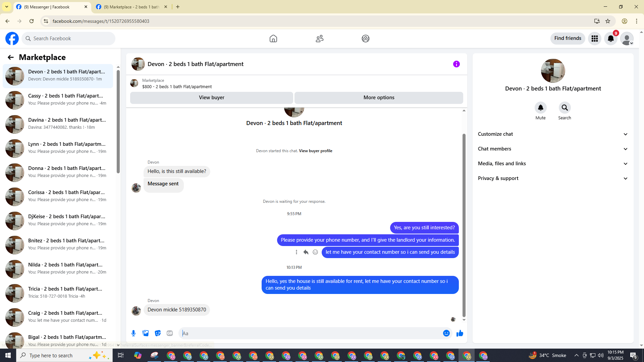Image resolution: width=644 pixels, height=362 pixels.
Task: Open Donna conversation in chat list
Action: 58,173
